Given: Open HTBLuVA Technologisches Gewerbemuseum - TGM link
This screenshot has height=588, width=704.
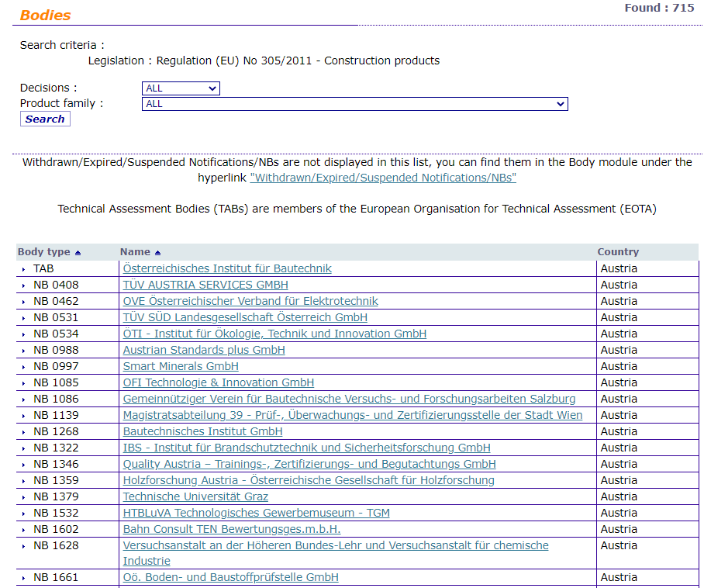Looking at the screenshot, I should (x=257, y=513).
